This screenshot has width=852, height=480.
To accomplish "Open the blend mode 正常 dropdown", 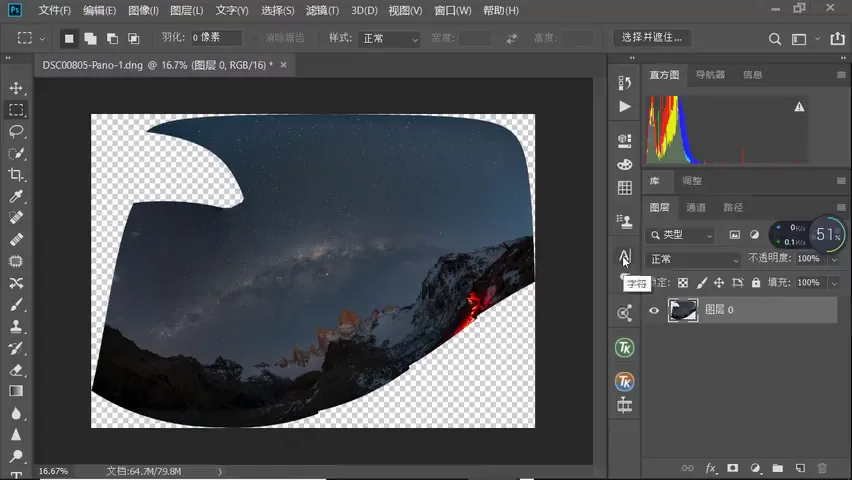I will tap(693, 259).
